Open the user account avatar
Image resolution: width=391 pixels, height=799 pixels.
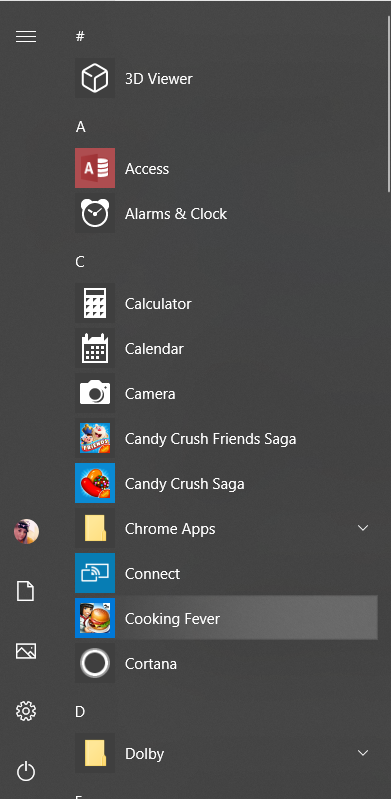[x=26, y=531]
